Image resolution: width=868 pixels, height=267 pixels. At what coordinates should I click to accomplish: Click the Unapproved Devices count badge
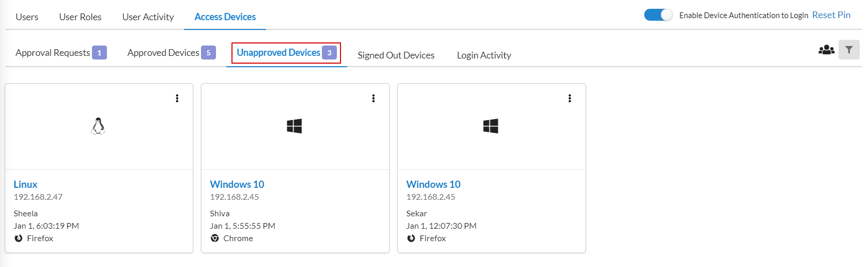pos(330,53)
